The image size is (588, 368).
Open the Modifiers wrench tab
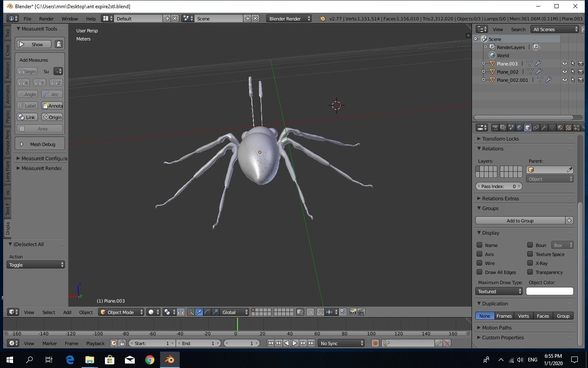544,128
